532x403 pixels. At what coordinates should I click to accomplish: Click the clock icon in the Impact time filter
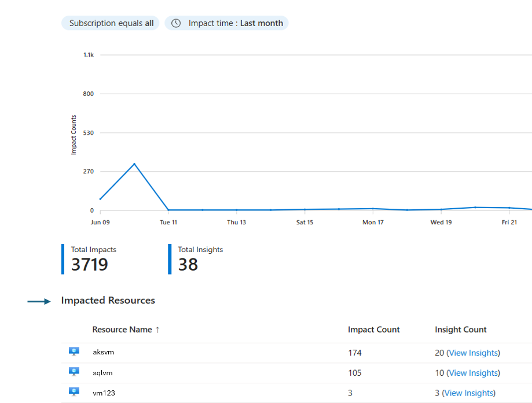(175, 23)
